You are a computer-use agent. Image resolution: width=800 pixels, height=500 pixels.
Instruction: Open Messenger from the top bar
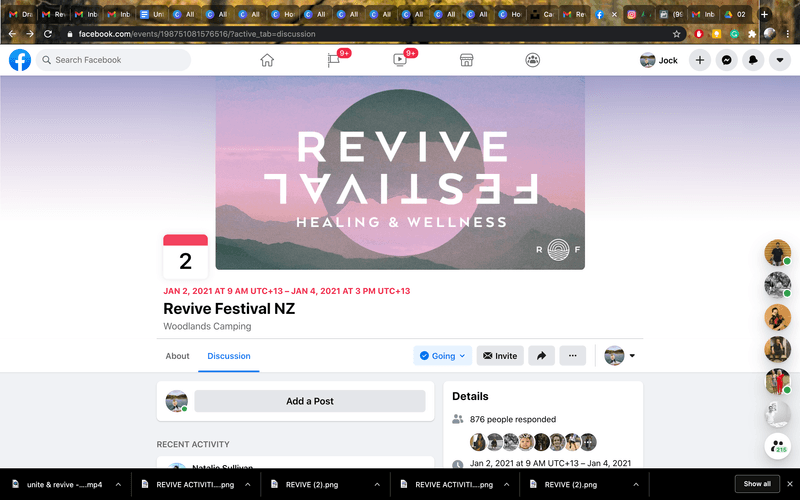pyautogui.click(x=727, y=60)
